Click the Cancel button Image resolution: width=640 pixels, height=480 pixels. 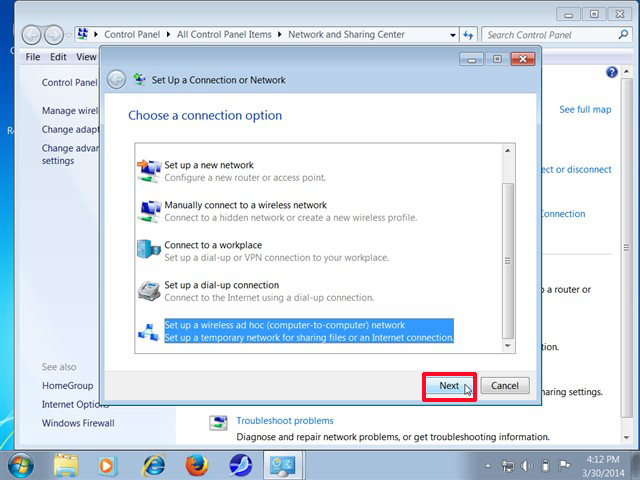coord(505,386)
